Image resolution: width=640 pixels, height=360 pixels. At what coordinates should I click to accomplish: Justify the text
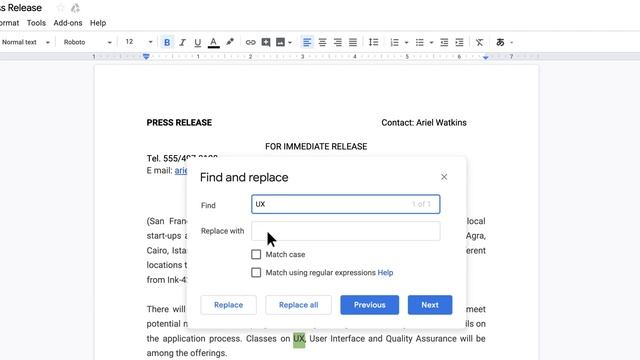point(353,42)
